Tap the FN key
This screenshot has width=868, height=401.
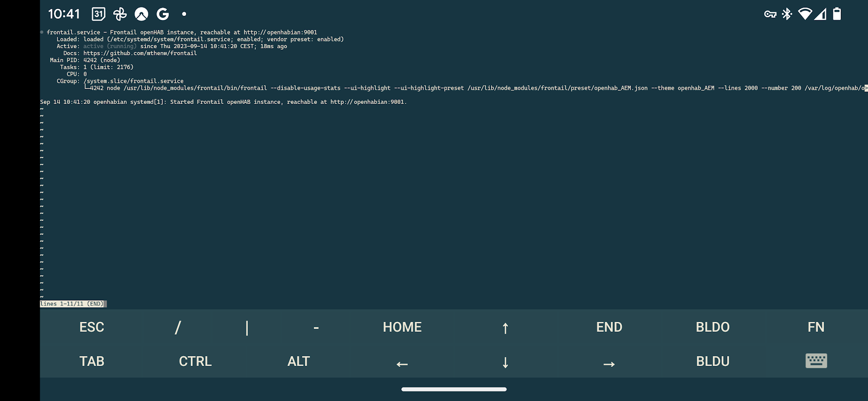click(x=816, y=327)
